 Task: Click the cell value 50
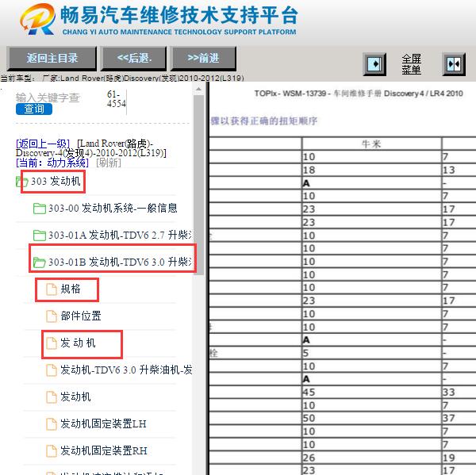point(309,418)
